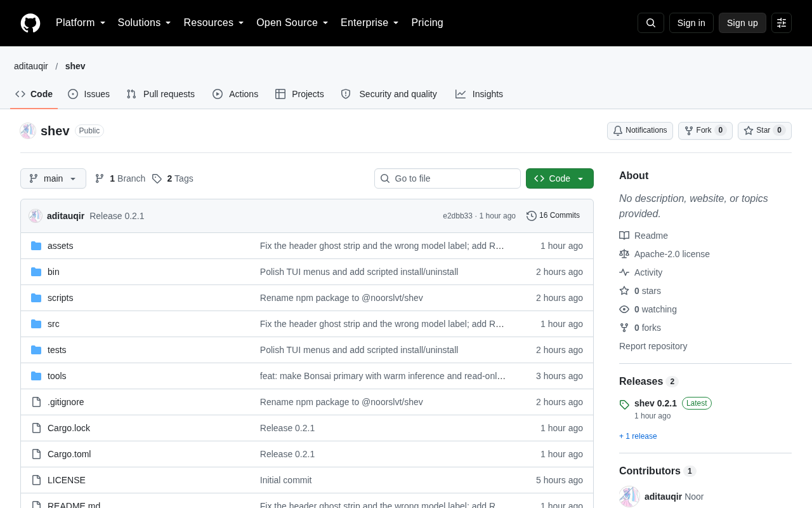Screen dimensions: 812x508
Task: Open the main branch selector
Action: (53, 178)
